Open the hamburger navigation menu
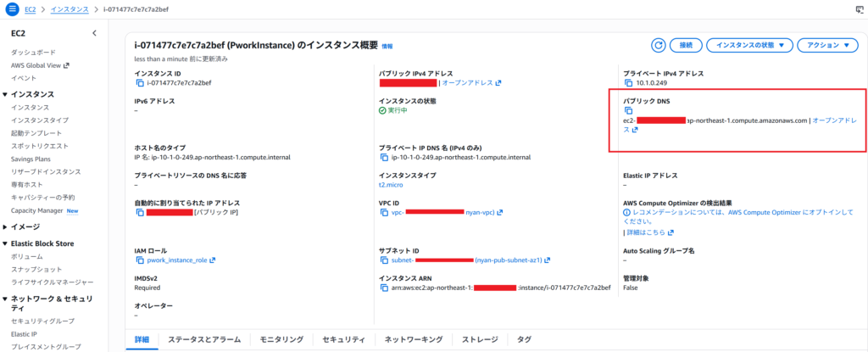Image resolution: width=868 pixels, height=352 pixels. (x=12, y=8)
